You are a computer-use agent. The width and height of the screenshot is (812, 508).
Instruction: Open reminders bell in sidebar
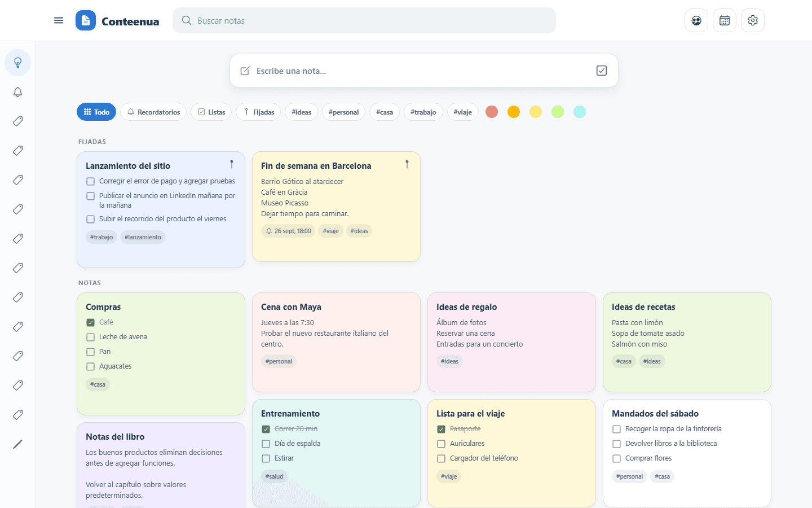click(x=18, y=92)
